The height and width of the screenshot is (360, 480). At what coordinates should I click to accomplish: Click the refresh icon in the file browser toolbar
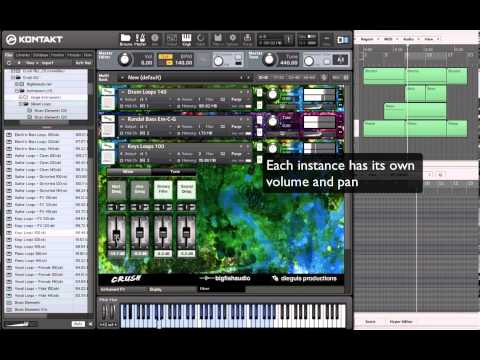9,63
